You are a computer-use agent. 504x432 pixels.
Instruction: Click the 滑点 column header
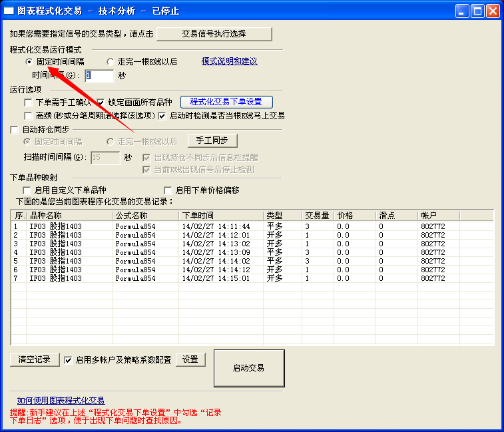tap(397, 216)
